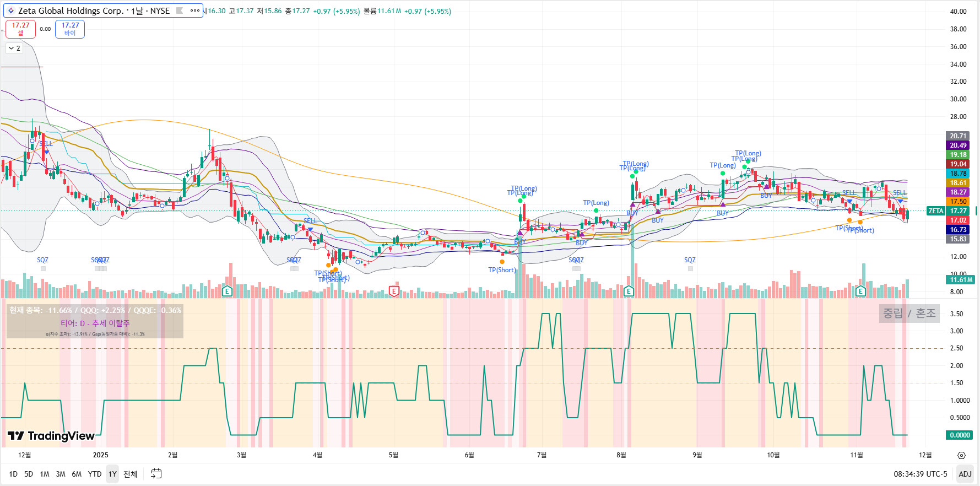Click the earnings E marker in early August
This screenshot has width=980, height=486.
(x=629, y=291)
